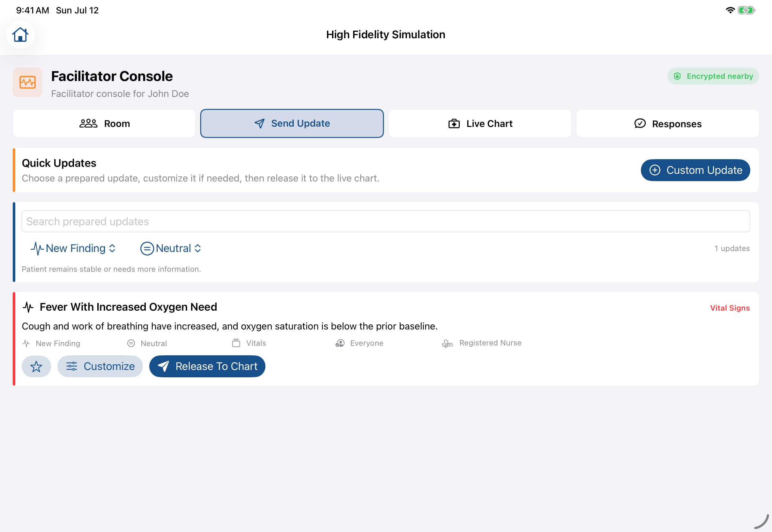Image resolution: width=772 pixels, height=532 pixels.
Task: Go to the home screen icon
Action: pos(20,35)
